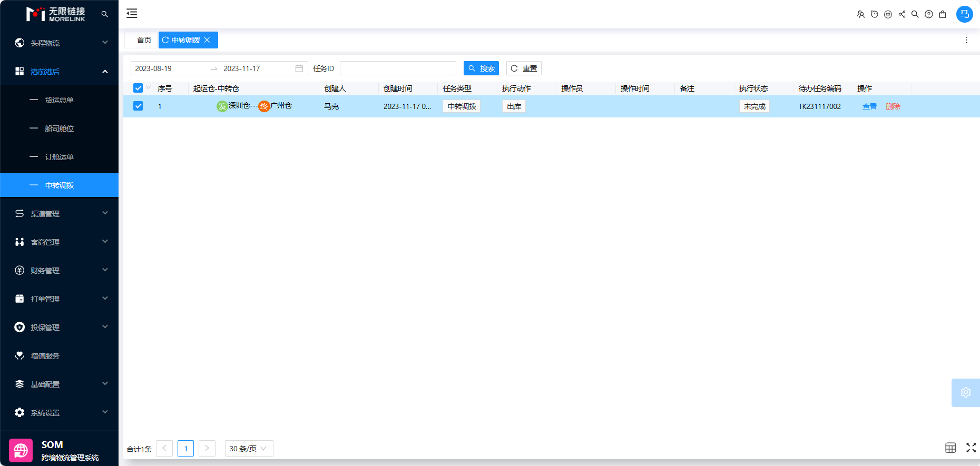Open the table column layout grid icon

click(950, 448)
